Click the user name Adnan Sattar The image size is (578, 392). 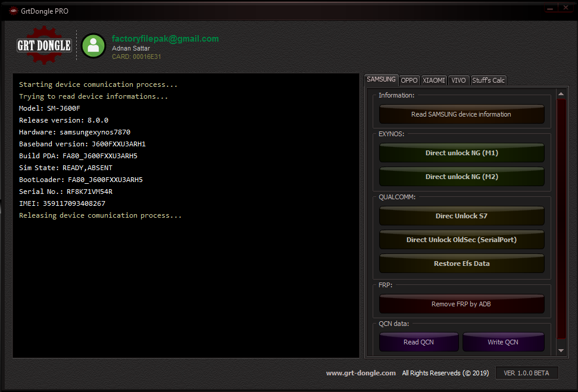pyautogui.click(x=131, y=48)
